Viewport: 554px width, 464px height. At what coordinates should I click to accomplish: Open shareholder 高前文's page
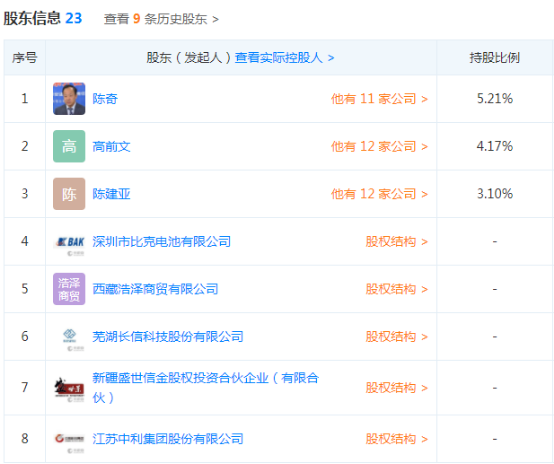(x=111, y=146)
